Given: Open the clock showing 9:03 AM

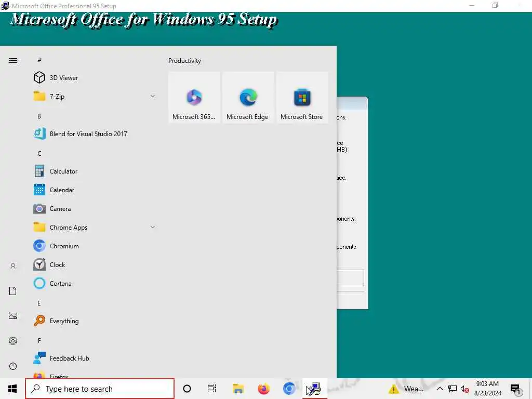Looking at the screenshot, I should tap(487, 389).
